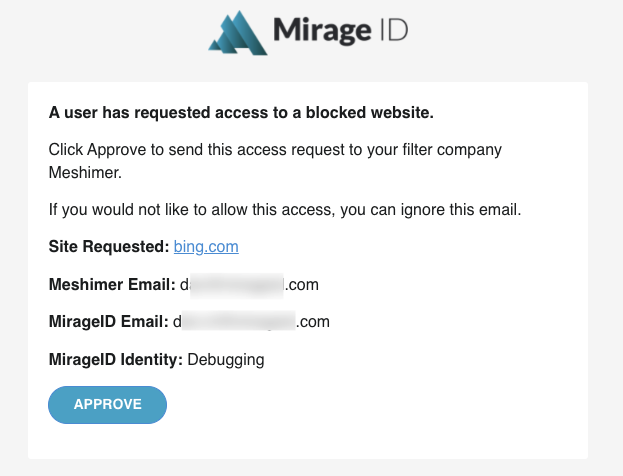The height and width of the screenshot is (476, 623).
Task: Click the '.com' ending of the Meshimer email
Action: click(x=302, y=285)
